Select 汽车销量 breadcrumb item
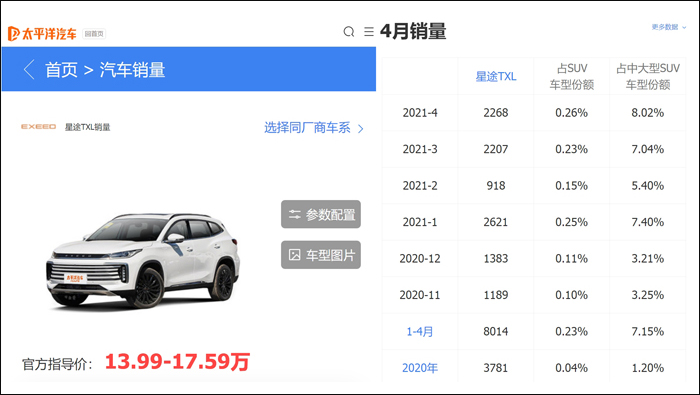This screenshot has width=700, height=395. coord(132,70)
